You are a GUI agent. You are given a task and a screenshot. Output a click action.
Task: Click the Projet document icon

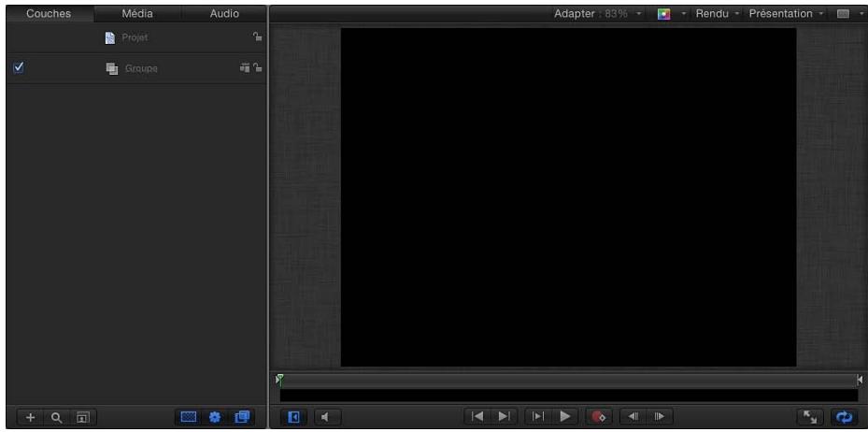(110, 37)
